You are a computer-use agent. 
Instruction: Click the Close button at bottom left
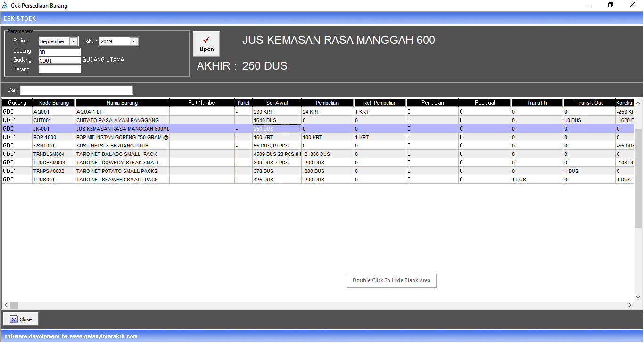coord(21,319)
